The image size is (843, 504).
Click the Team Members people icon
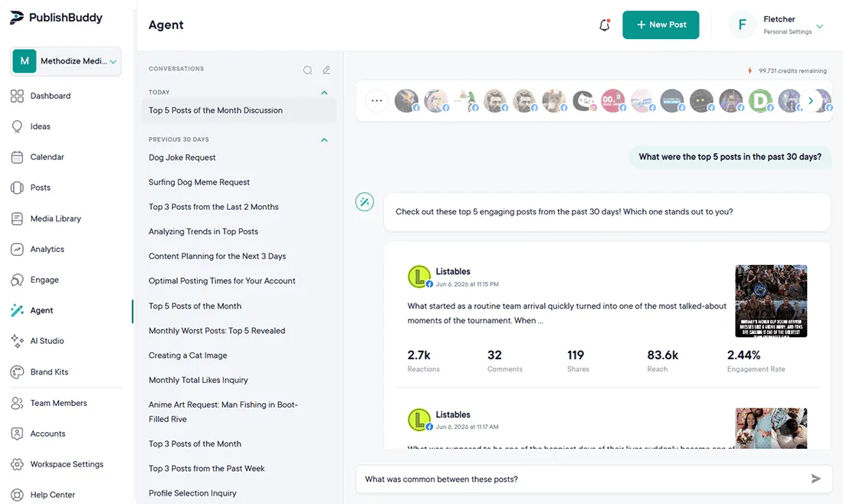coord(17,403)
